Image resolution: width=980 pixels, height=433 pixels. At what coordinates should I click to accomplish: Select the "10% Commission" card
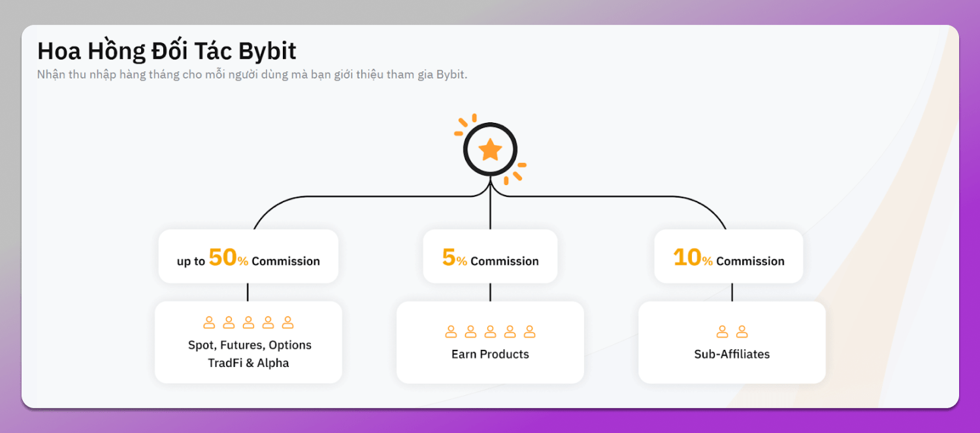pos(728,256)
